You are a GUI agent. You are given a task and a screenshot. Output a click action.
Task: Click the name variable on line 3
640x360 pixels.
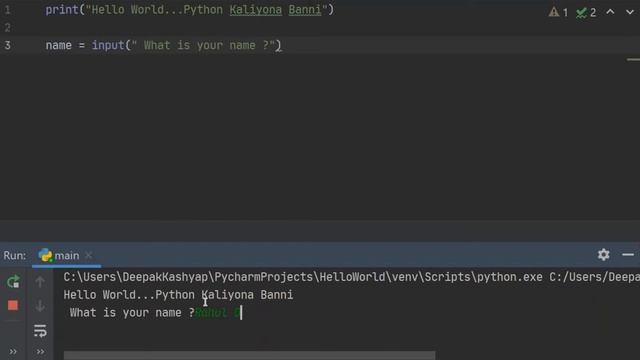coord(58,45)
